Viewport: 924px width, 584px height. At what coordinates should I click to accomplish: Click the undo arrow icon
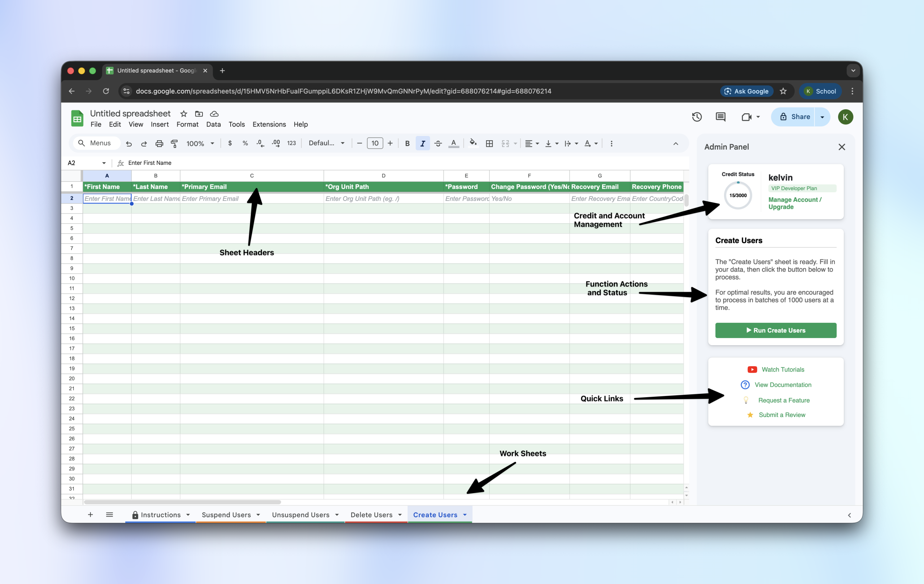[x=129, y=144]
